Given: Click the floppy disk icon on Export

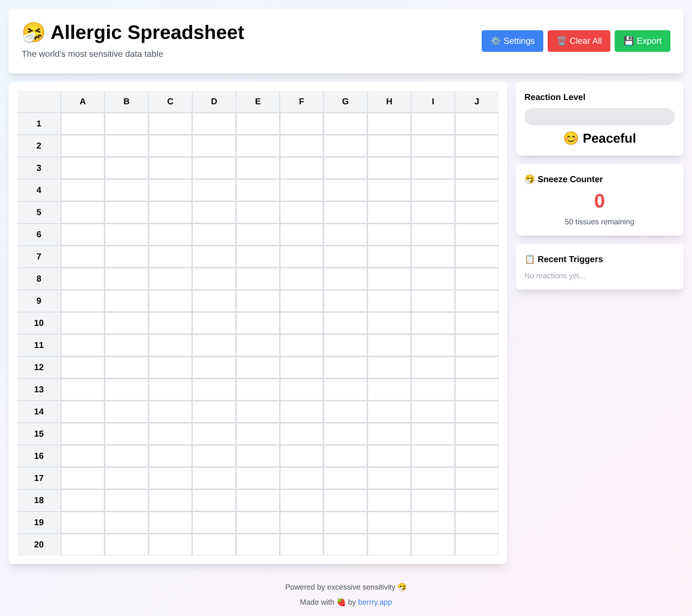Looking at the screenshot, I should coord(628,41).
